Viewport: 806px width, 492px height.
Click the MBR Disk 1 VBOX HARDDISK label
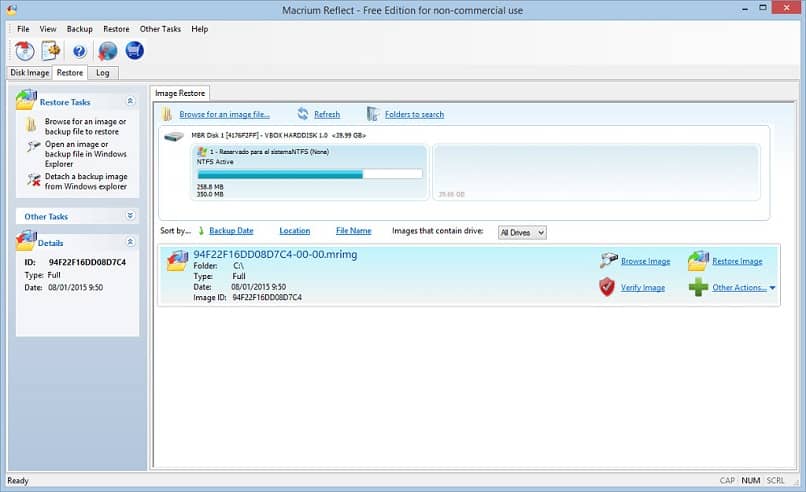click(x=278, y=135)
